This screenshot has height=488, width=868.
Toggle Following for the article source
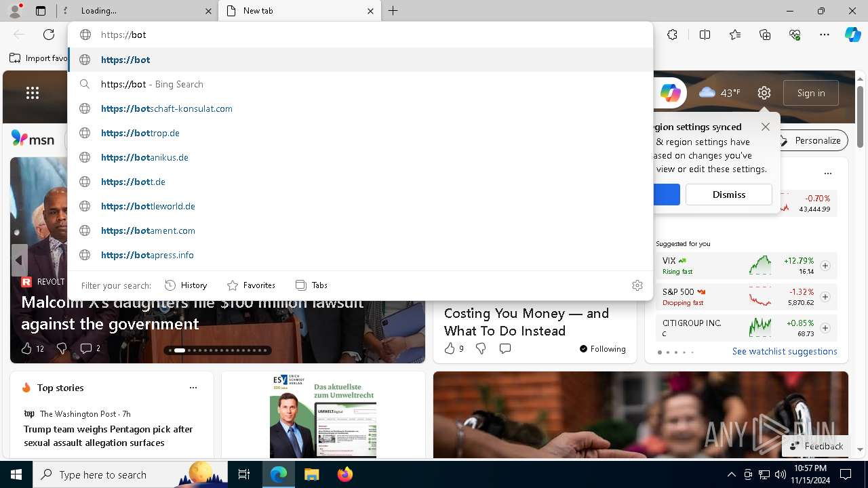click(603, 348)
